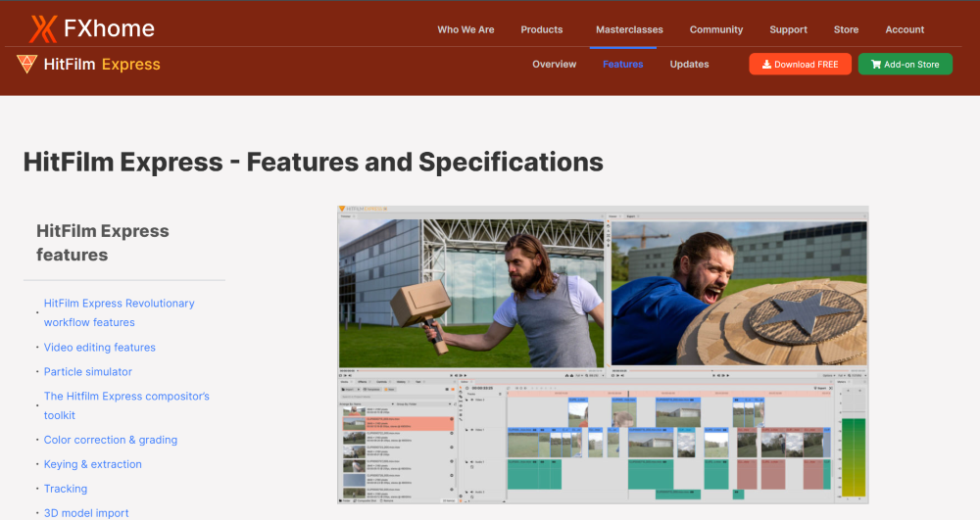Switch to the Overview tab
The width and height of the screenshot is (980, 520).
tap(554, 64)
